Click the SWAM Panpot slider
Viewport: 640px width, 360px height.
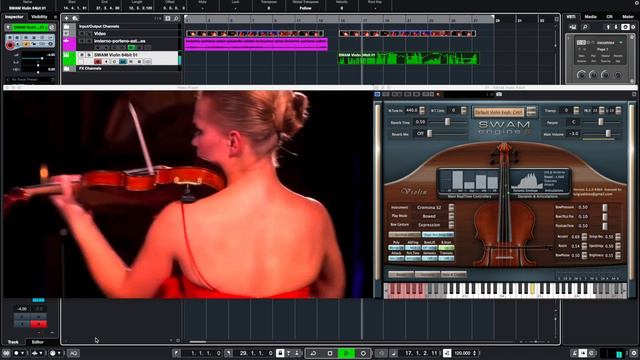(x=602, y=122)
